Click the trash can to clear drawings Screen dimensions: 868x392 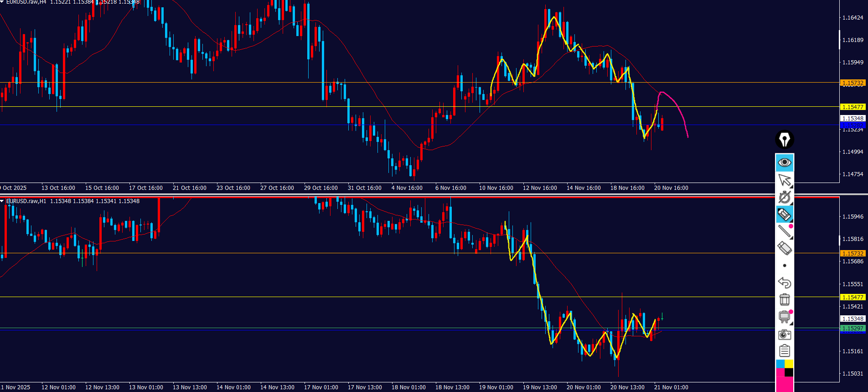[x=785, y=300]
